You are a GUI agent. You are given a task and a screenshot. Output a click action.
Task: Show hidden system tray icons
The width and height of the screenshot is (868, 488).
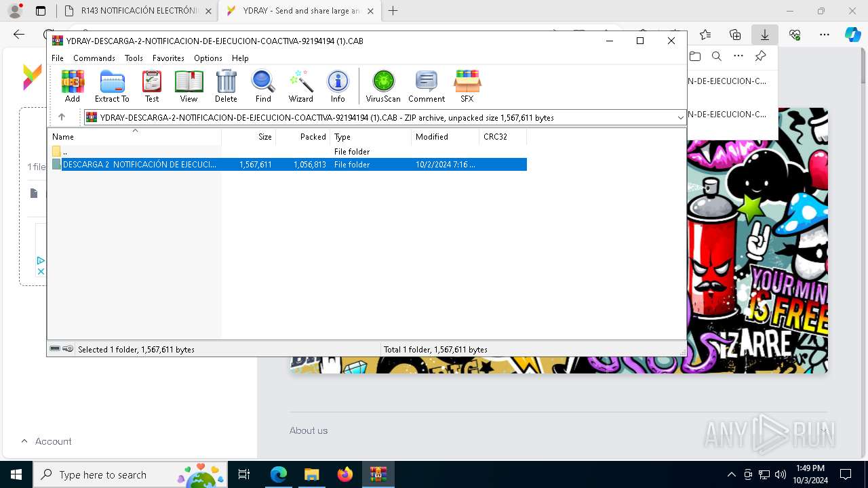731,474
